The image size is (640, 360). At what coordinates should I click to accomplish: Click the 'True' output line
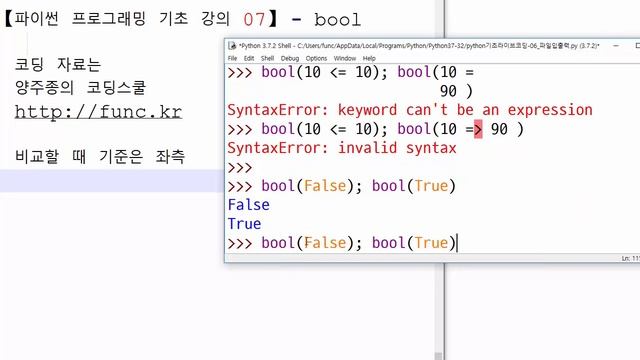click(244, 224)
